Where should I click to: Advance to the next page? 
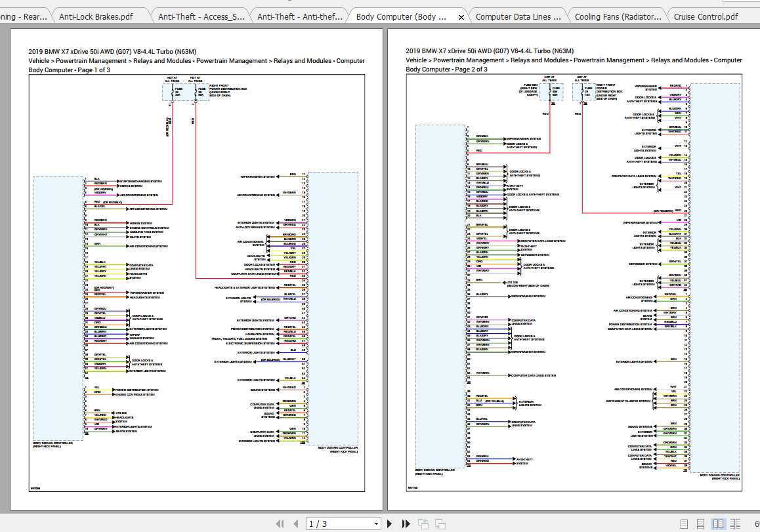click(x=390, y=523)
